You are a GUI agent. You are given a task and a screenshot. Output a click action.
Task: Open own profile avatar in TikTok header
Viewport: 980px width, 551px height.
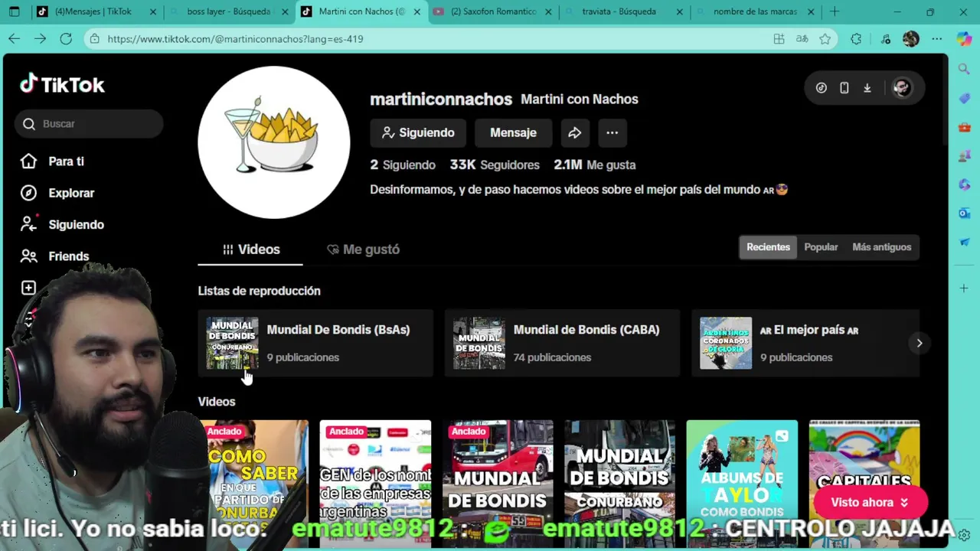coord(901,88)
